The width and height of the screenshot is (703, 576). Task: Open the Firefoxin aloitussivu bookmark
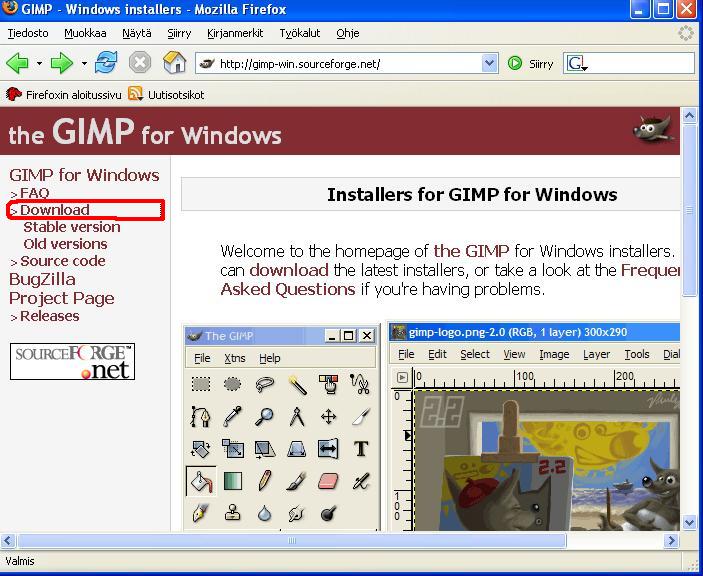tap(65, 94)
